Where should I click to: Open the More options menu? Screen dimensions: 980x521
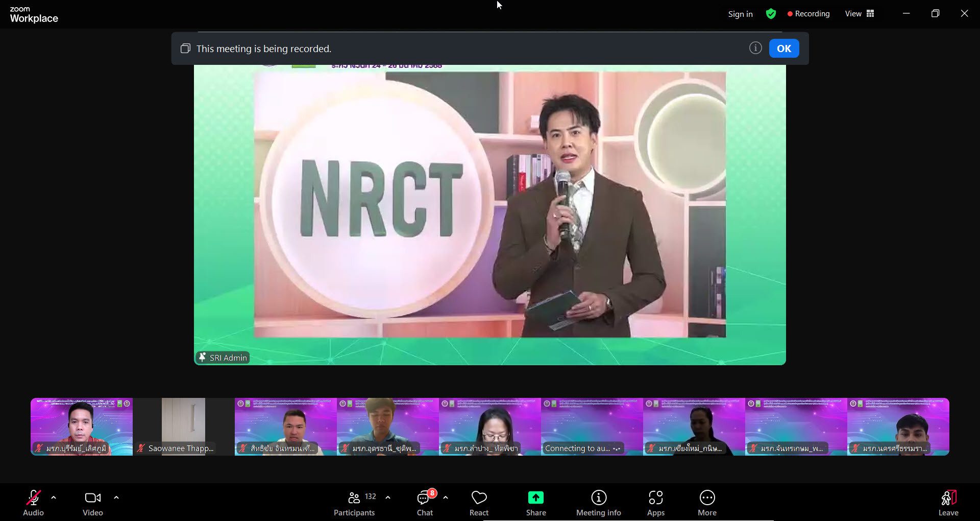click(707, 503)
